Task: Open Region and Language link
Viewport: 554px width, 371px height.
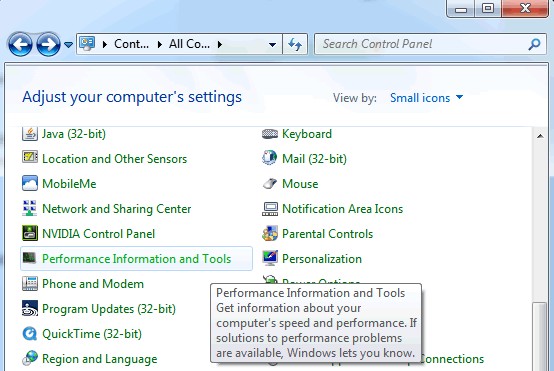Action: point(100,359)
